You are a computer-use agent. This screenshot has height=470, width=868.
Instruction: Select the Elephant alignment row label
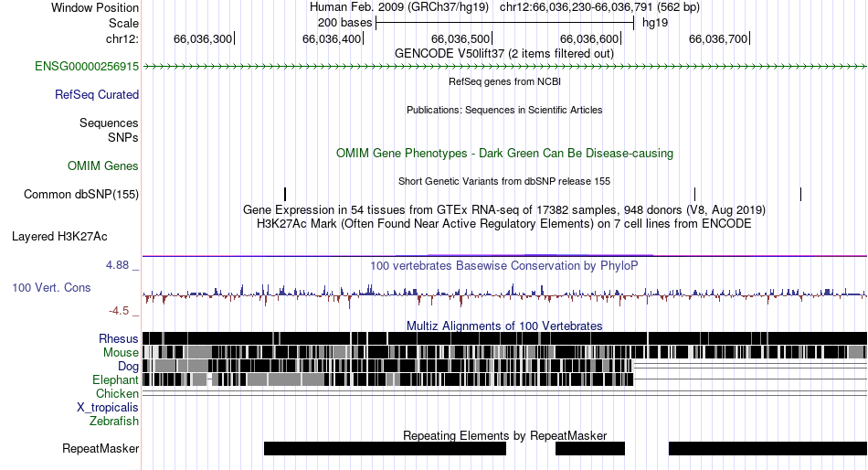coord(115,379)
